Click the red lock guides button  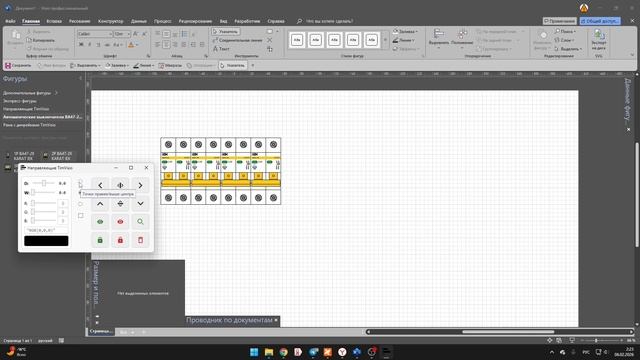120,240
